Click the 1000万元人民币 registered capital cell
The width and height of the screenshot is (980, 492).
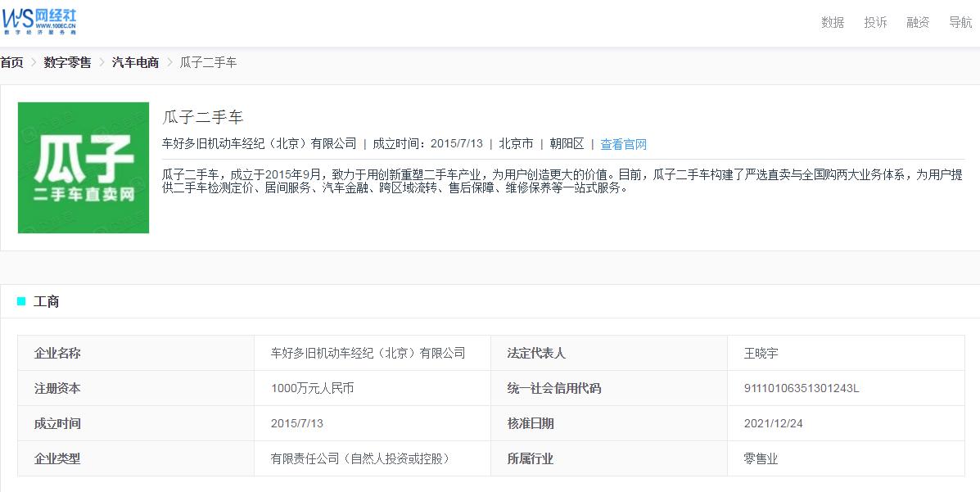click(x=312, y=388)
